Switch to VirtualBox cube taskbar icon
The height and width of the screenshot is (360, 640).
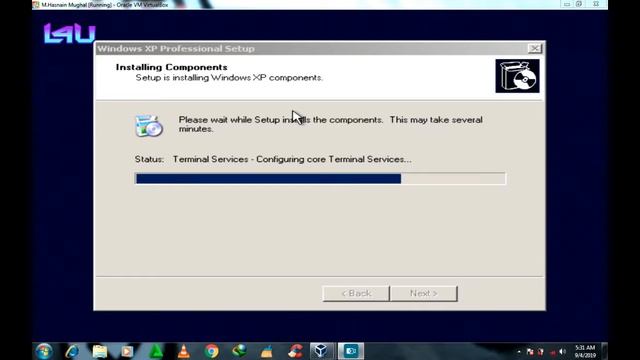coord(321,351)
